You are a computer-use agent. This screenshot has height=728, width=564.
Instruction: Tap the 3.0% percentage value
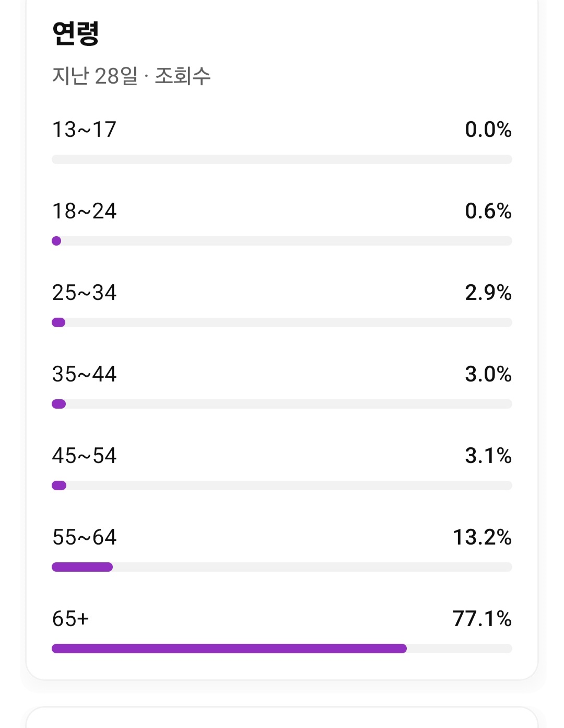click(488, 374)
